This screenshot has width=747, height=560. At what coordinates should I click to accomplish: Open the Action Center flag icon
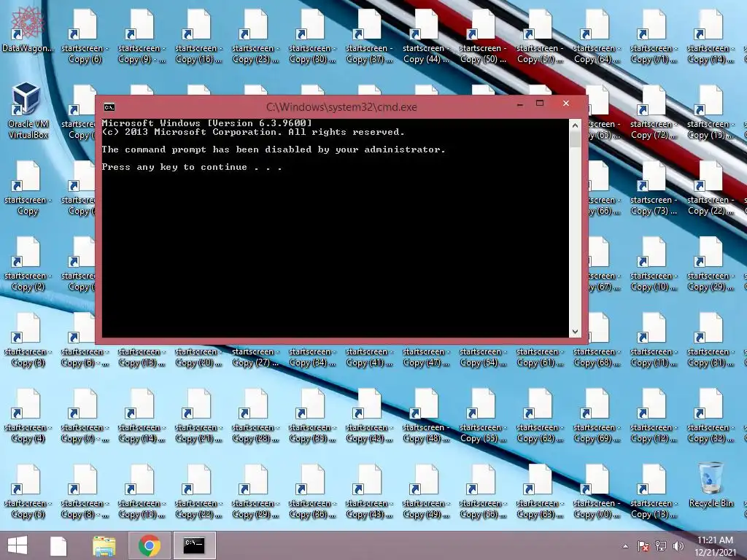[643, 546]
